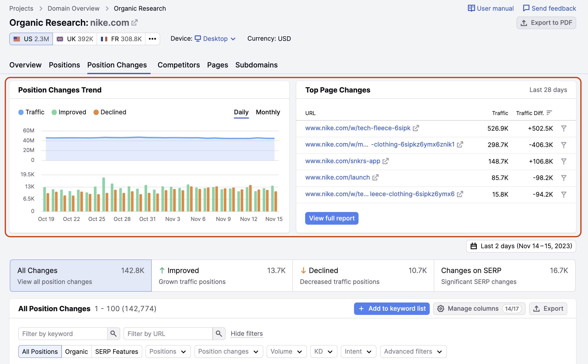Click in Filter by URL field

coord(168,334)
